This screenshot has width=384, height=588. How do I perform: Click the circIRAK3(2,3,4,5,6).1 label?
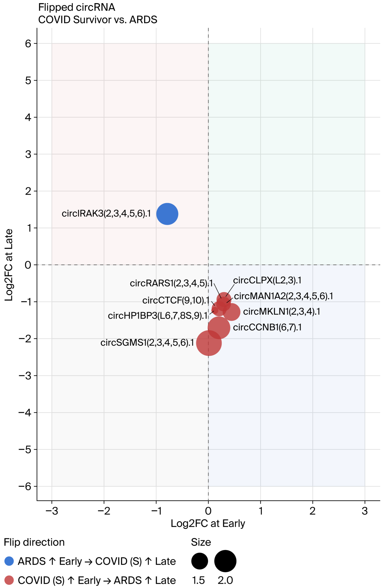pos(106,213)
